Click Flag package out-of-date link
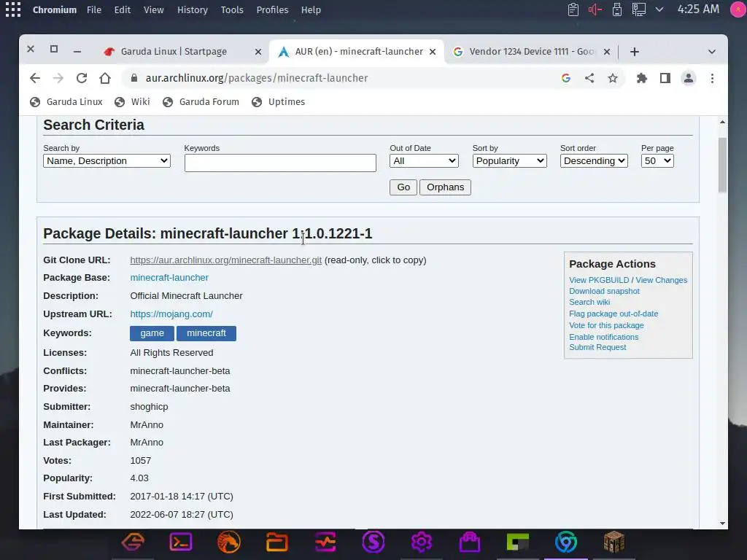This screenshot has width=747, height=560. pos(614,314)
